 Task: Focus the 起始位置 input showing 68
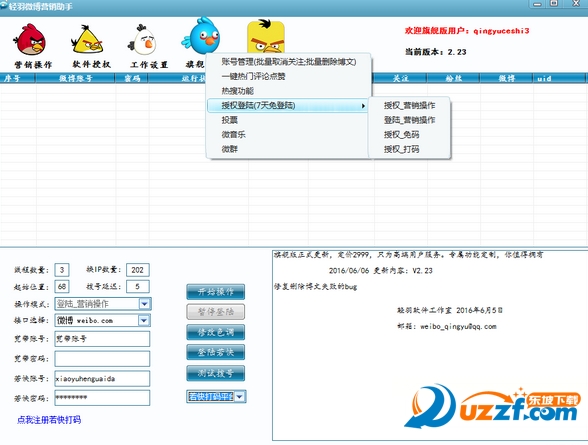62,287
